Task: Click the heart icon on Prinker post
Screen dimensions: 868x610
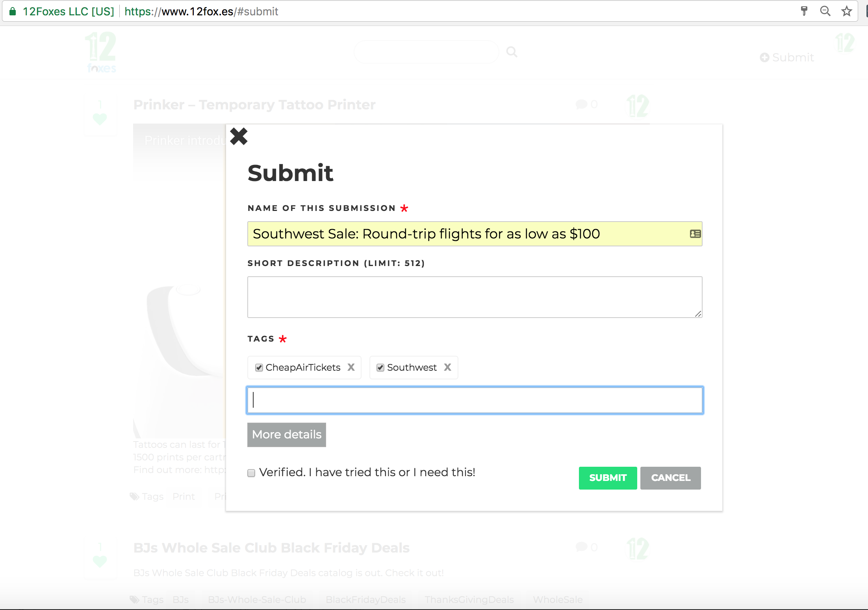Action: pyautogui.click(x=100, y=118)
